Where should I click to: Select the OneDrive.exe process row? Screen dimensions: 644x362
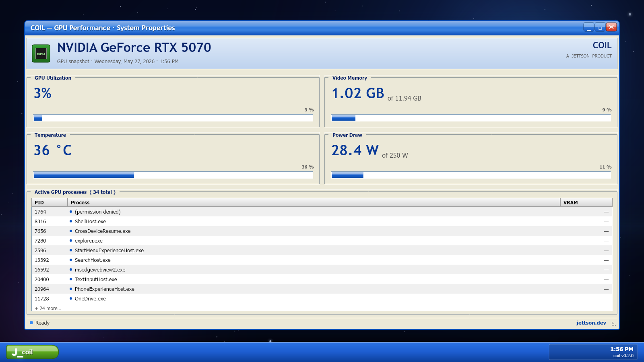[322, 298]
